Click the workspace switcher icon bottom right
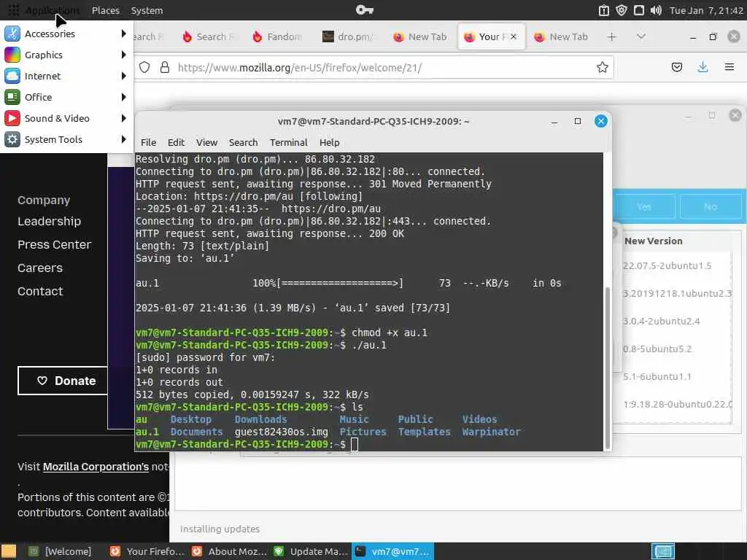This screenshot has height=560, width=747. pos(662,551)
